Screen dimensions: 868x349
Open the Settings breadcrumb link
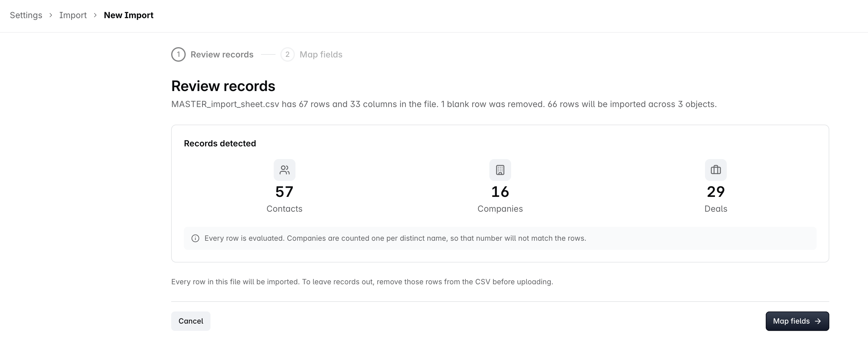(x=26, y=15)
